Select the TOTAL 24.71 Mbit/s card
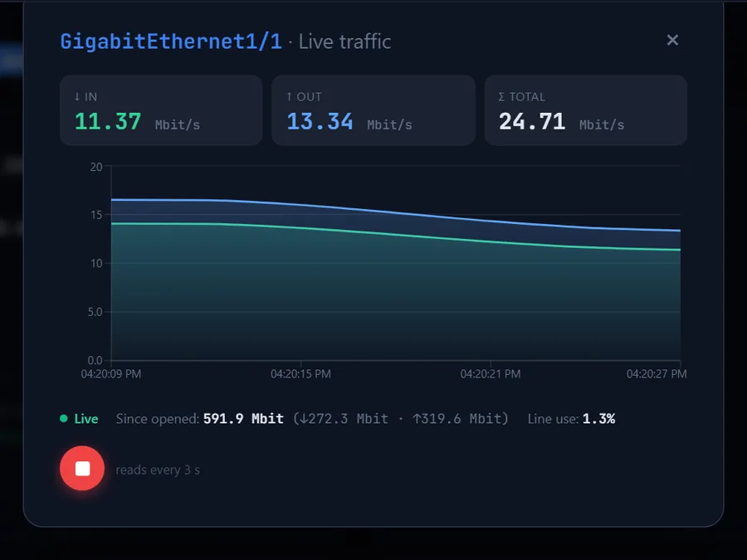 click(x=585, y=110)
